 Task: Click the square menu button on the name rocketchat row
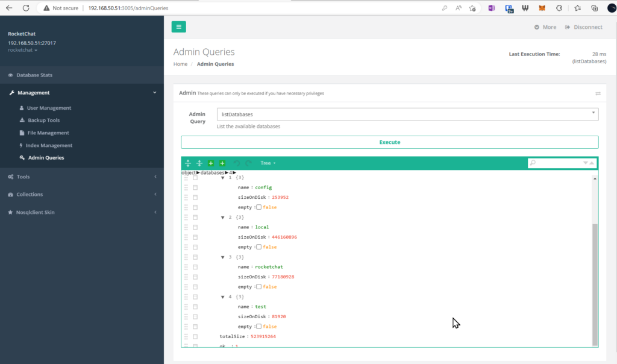pyautogui.click(x=195, y=267)
